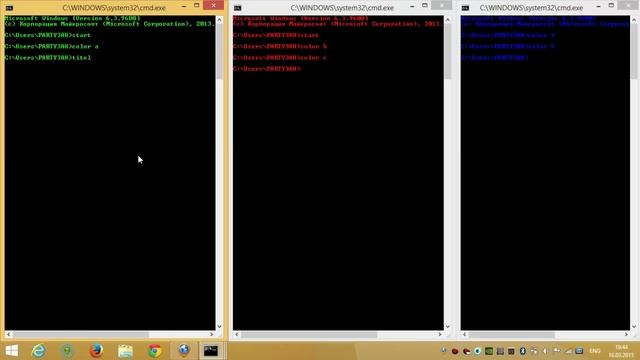
Task: Click green window horizontal scrollbar left arrow
Action: coord(8,334)
